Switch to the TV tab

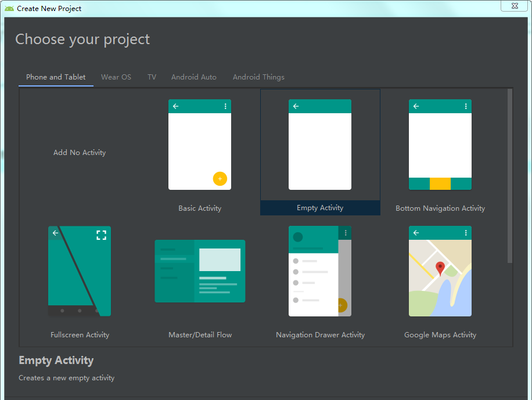pyautogui.click(x=152, y=77)
